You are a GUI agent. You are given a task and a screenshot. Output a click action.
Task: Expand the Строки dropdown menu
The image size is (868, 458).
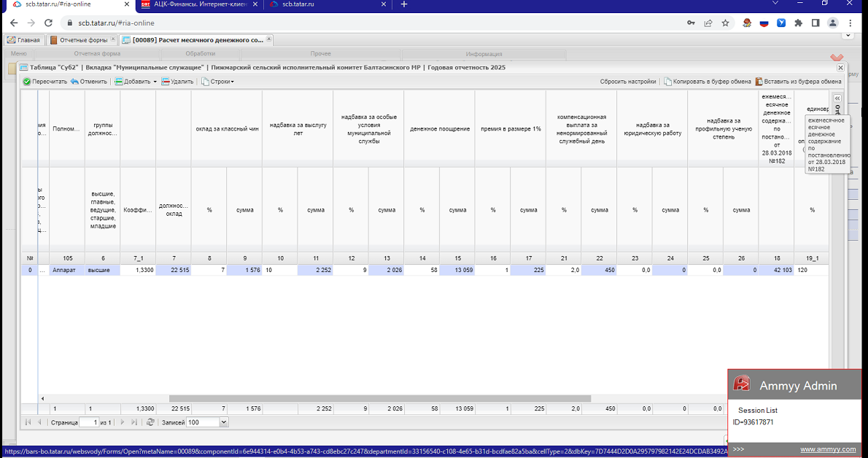coord(217,82)
